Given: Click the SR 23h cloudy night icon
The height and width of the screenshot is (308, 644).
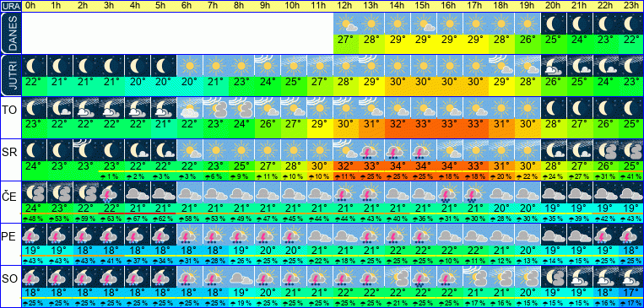Looking at the screenshot, I should click(631, 150).
